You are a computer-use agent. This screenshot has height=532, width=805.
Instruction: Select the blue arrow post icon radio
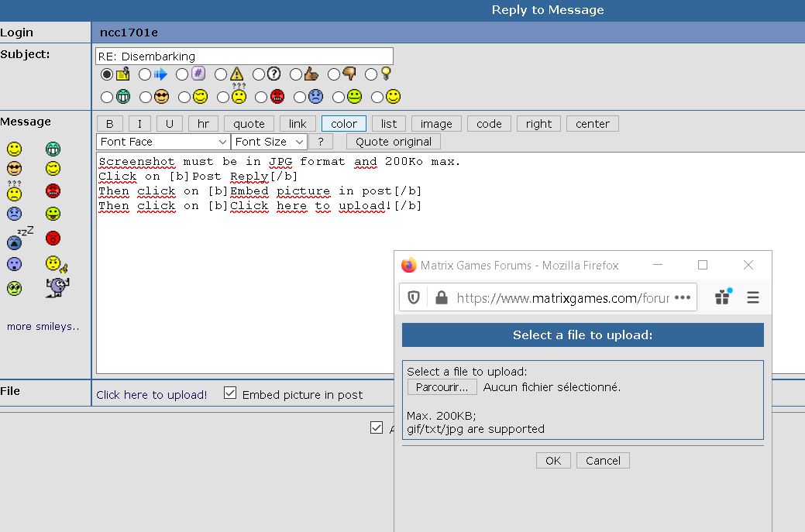click(145, 74)
